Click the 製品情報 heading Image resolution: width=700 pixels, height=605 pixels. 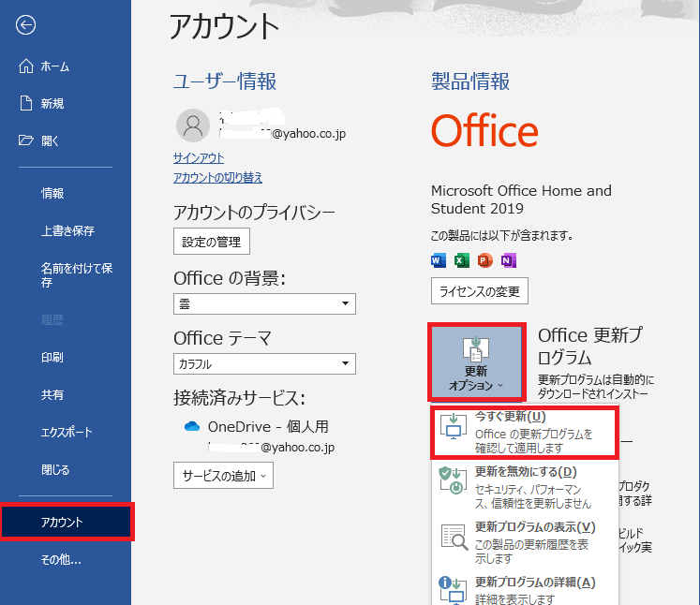point(470,81)
